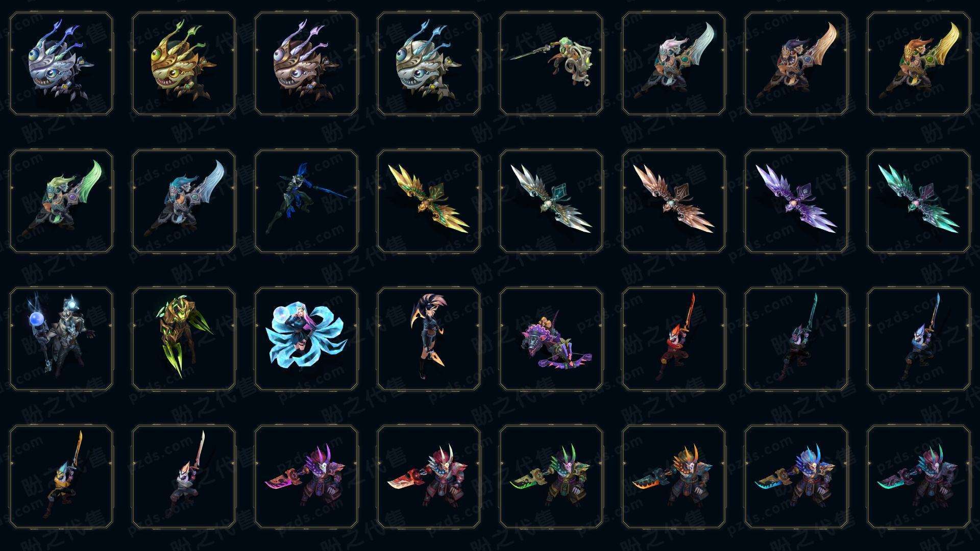Viewport: 980px width, 551px height.
Task: Choose the green-haired spear-wielding champion tile
Action: [x=551, y=64]
